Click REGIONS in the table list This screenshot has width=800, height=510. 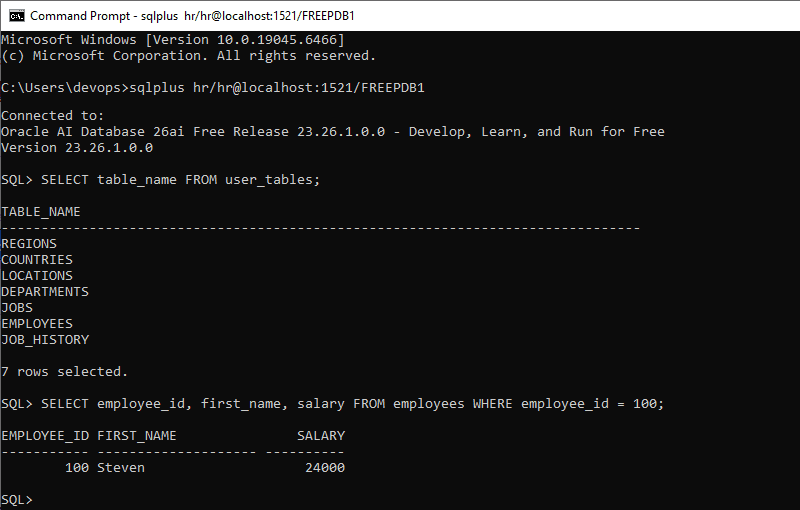(x=29, y=243)
